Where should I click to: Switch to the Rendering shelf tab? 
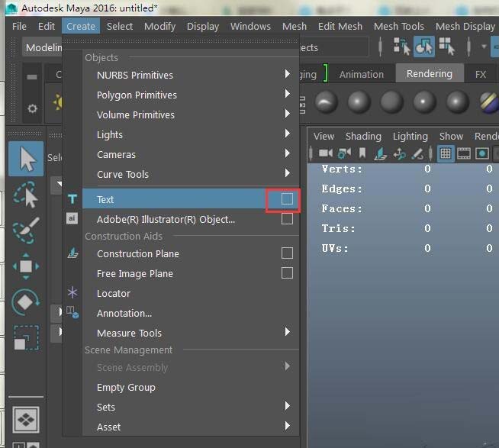[x=430, y=73]
